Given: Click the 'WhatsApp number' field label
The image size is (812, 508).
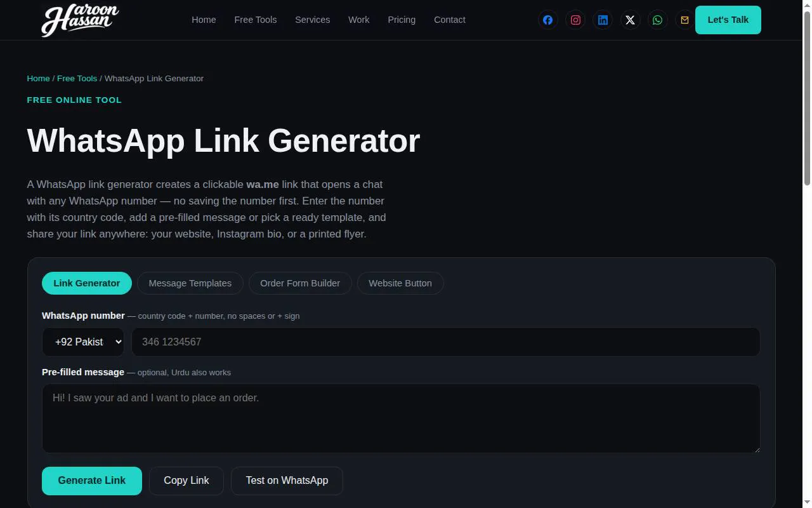Looking at the screenshot, I should pos(83,316).
